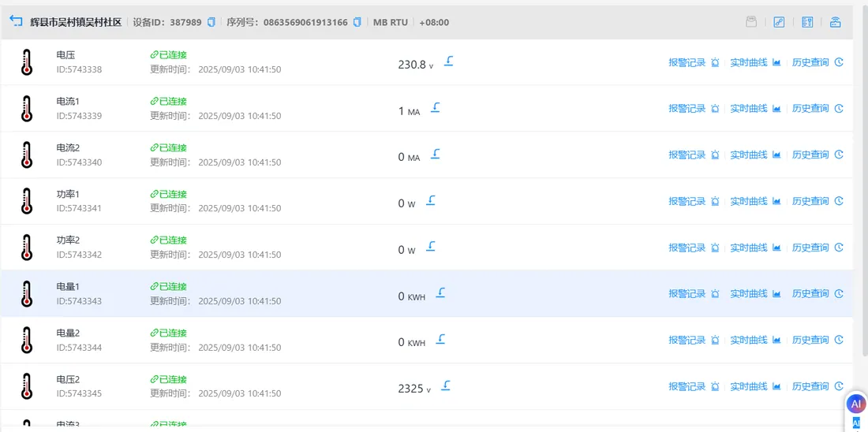
Task: Click the thermometer icon for 电压 sensor
Action: [x=27, y=62]
